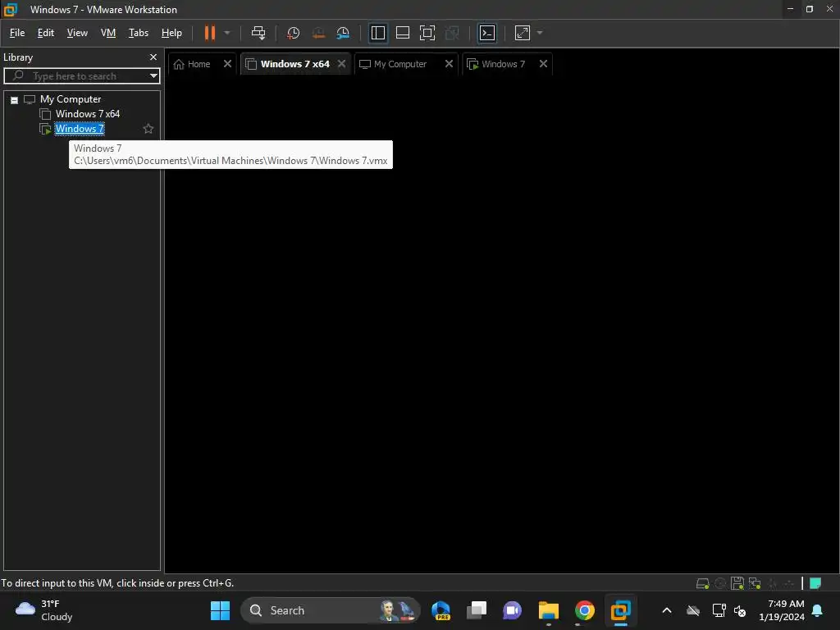Click the muted volume tray icon

click(741, 610)
